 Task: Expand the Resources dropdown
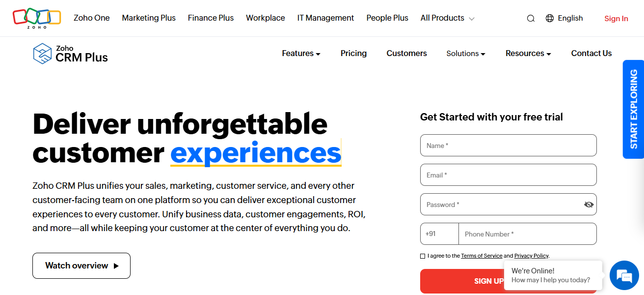528,53
